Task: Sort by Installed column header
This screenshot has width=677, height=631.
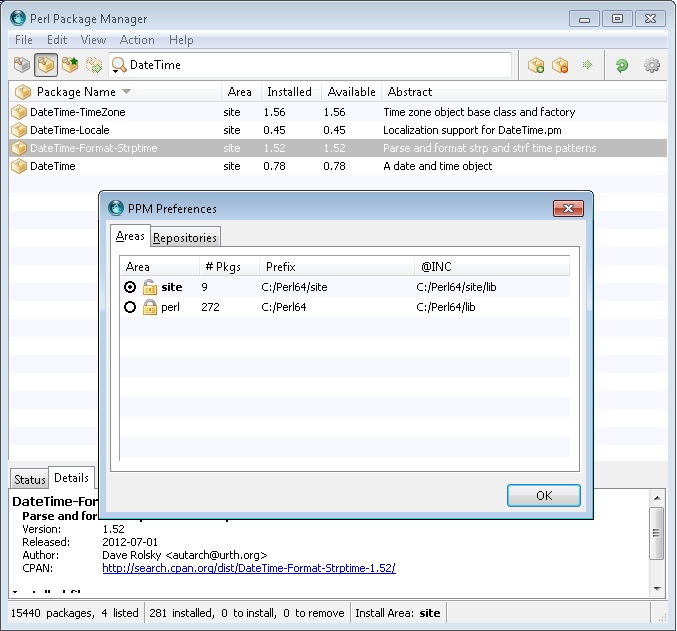Action: tap(289, 92)
